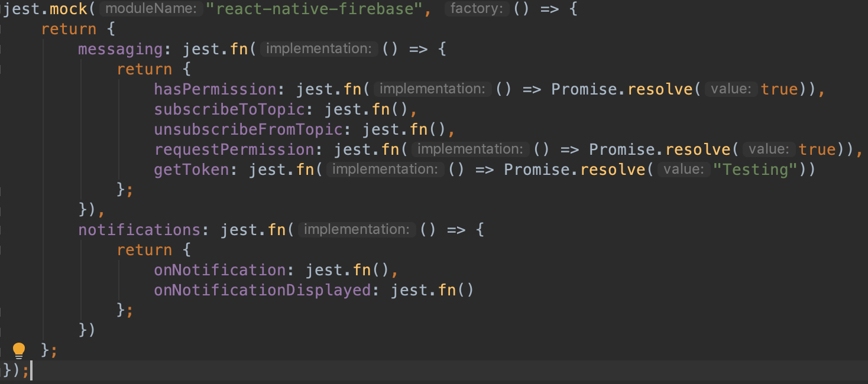Image resolution: width=868 pixels, height=384 pixels.
Task: Click the "Testing" string literal
Action: coord(754,170)
